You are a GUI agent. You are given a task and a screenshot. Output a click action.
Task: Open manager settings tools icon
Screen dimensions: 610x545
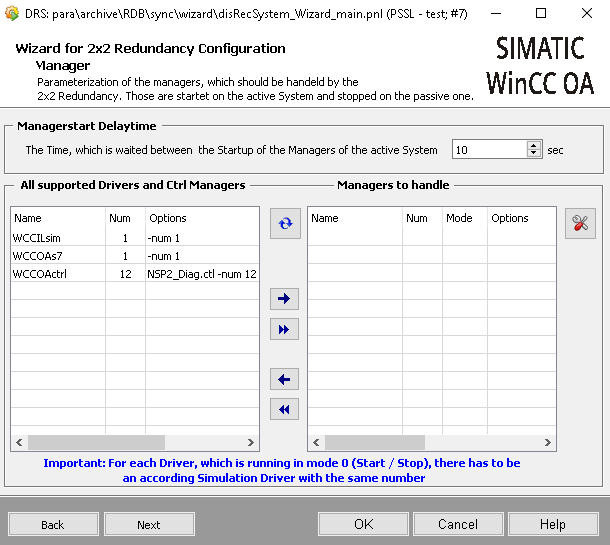point(580,224)
